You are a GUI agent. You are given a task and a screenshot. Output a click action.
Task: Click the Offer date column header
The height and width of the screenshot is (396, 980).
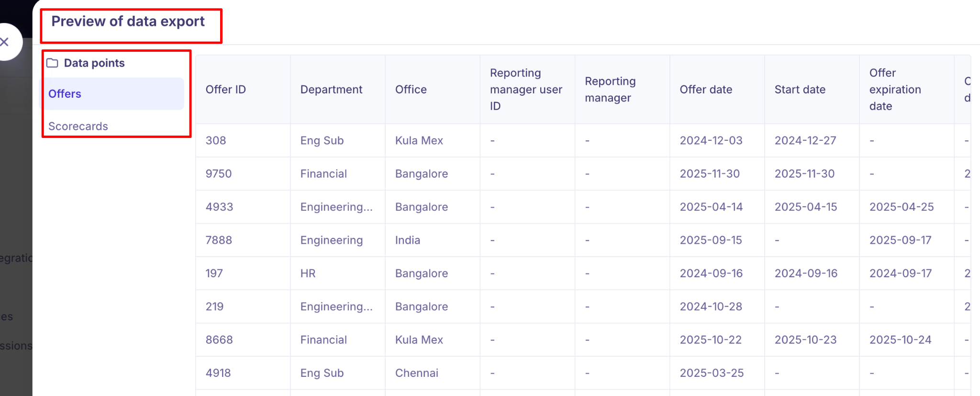coord(706,90)
